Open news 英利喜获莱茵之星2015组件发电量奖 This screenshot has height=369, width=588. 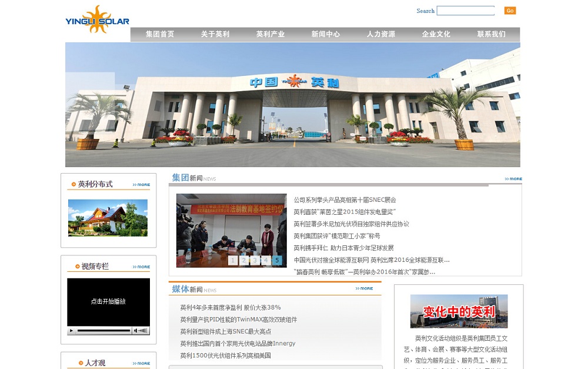[x=344, y=212]
